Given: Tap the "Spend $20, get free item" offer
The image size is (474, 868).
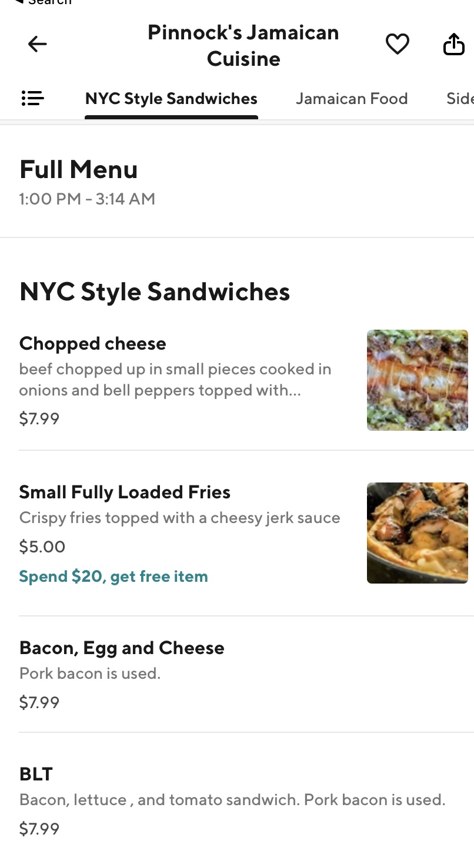Looking at the screenshot, I should tap(114, 577).
